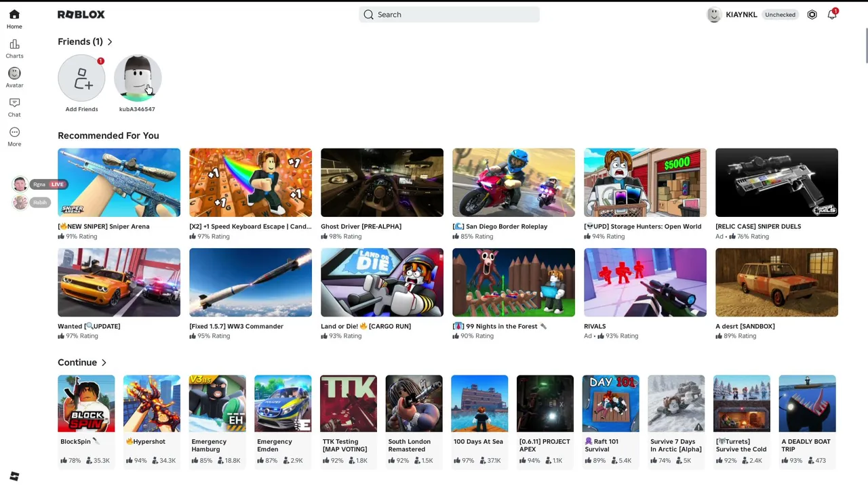Click into the Search field

(449, 14)
